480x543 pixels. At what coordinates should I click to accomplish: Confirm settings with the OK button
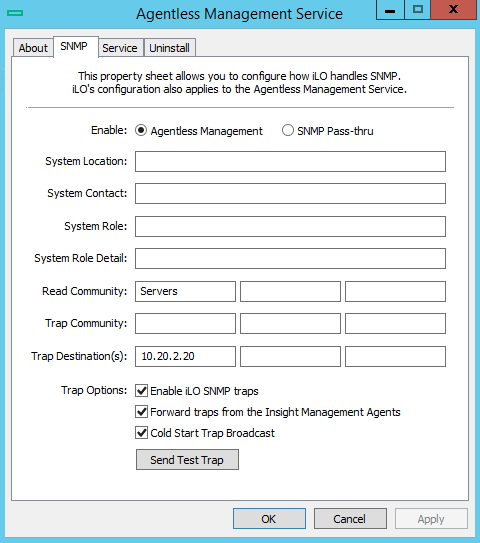point(269,518)
